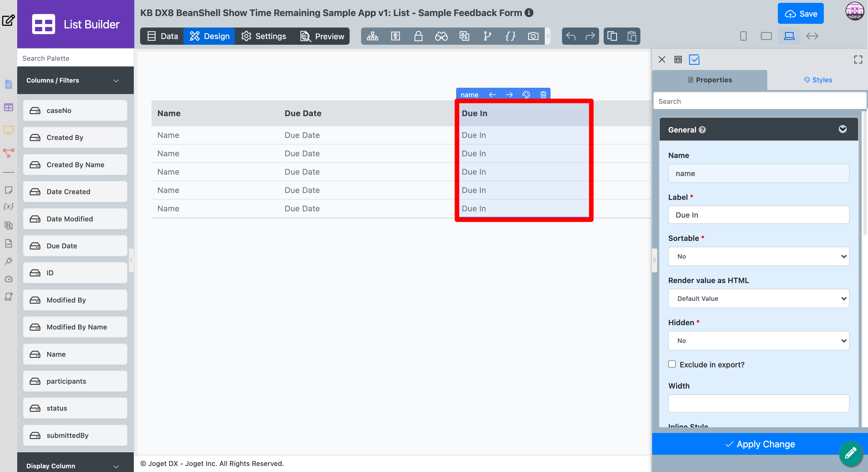Click Apply Change button
This screenshot has height=472, width=868.
760,444
